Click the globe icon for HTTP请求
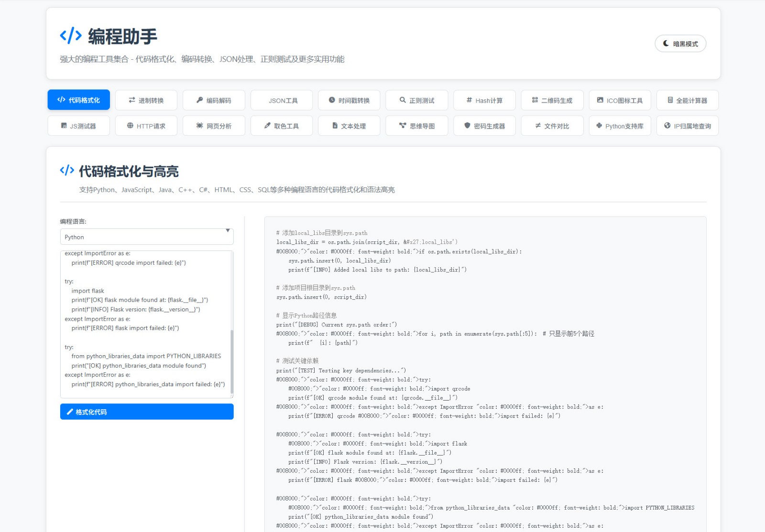The image size is (765, 532). (x=130, y=126)
